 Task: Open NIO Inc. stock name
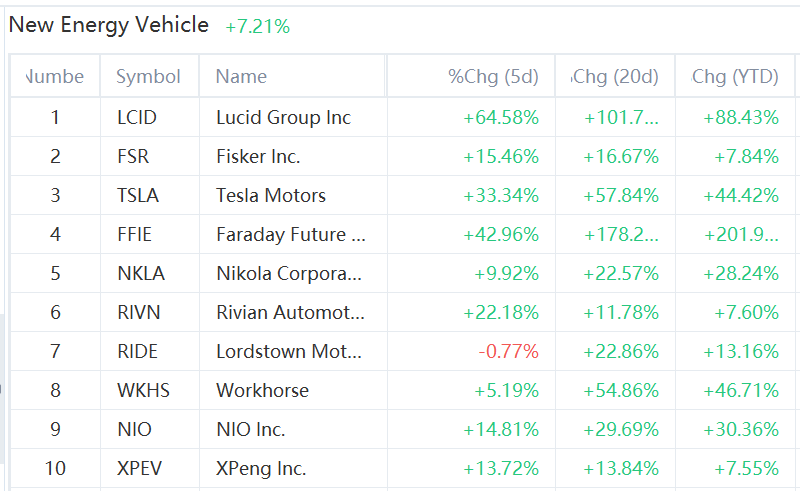click(250, 429)
